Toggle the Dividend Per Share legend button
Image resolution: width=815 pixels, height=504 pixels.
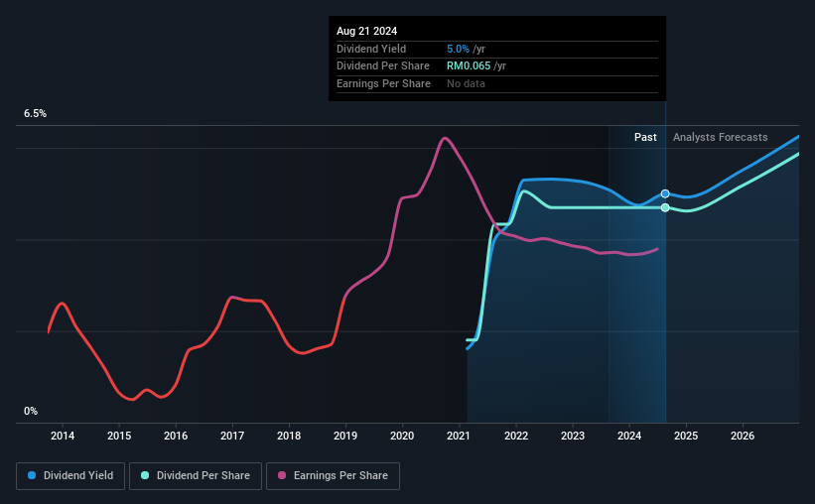[x=196, y=476]
